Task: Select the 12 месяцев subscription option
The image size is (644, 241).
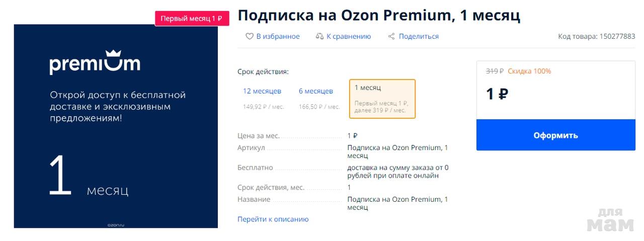Action: pyautogui.click(x=262, y=91)
